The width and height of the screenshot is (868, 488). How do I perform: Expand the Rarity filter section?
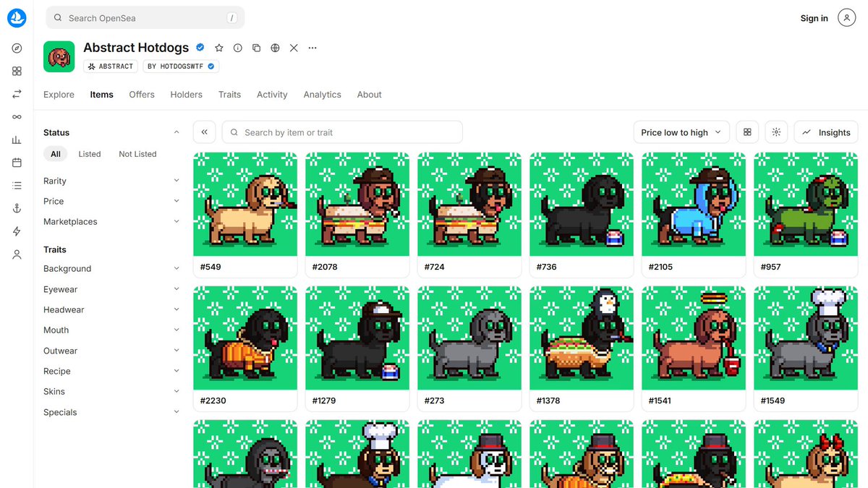click(x=111, y=181)
